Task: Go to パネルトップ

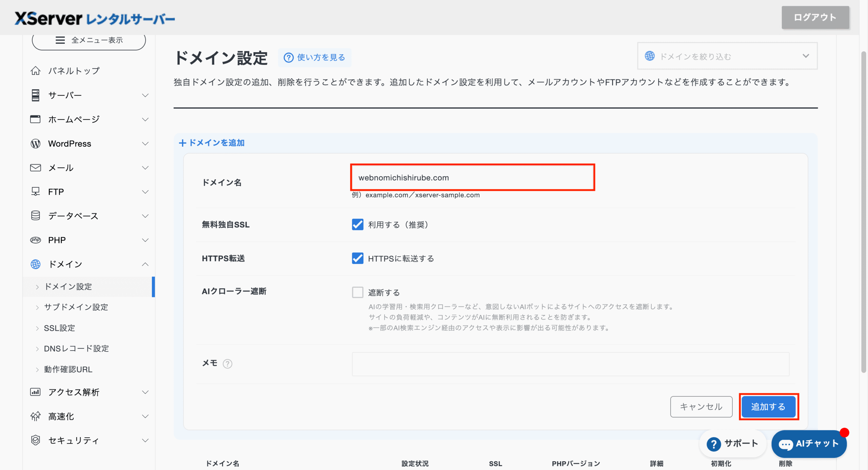Action: (74, 71)
